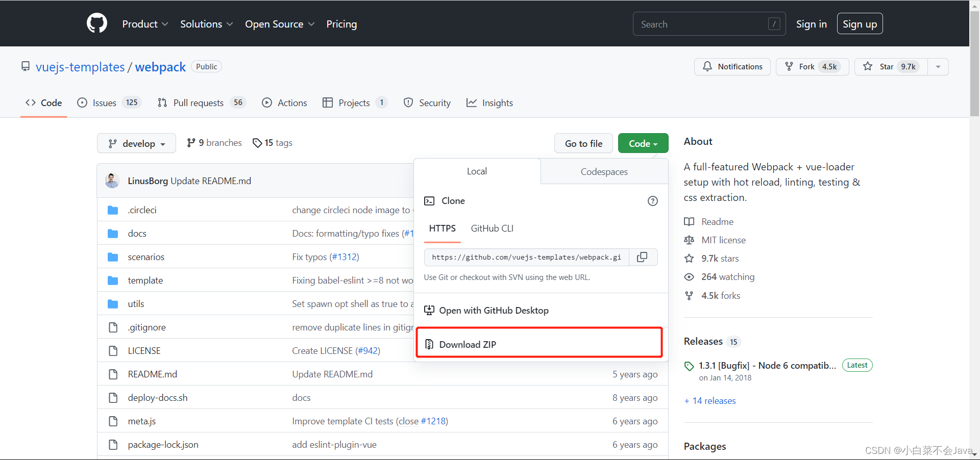Click the .gitignore file icon
Viewport: 980px width, 460px height.
tap(113, 327)
